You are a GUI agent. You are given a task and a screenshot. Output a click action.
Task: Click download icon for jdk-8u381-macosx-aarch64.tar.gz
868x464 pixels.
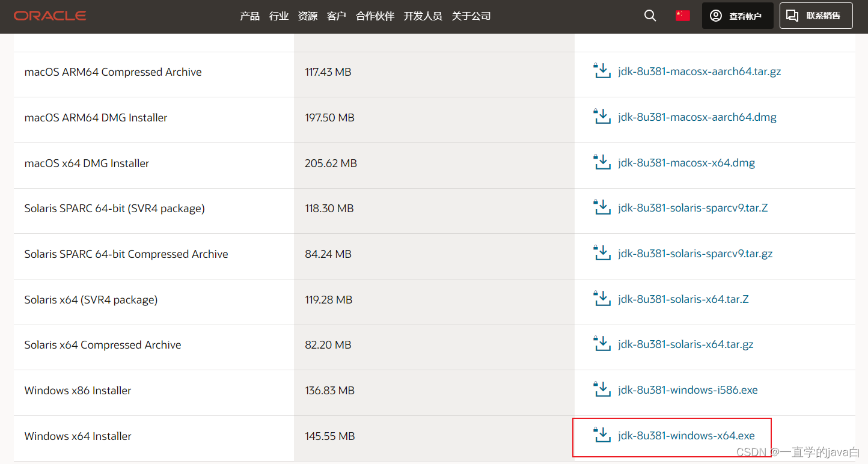[x=602, y=71]
